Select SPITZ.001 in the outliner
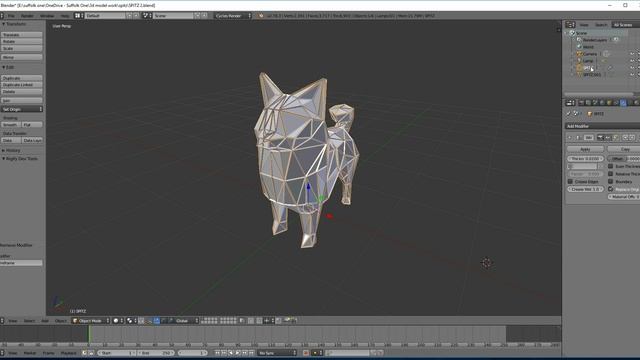 (592, 75)
